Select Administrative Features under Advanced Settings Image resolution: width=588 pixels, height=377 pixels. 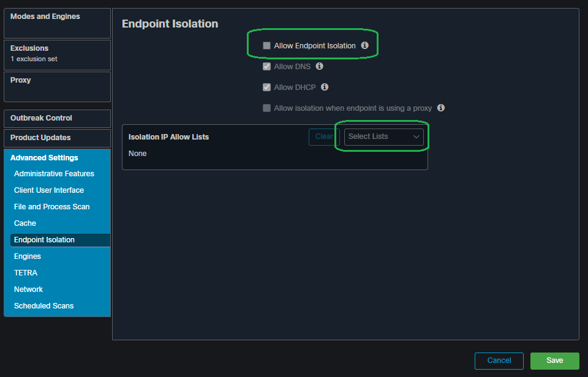[54, 174]
